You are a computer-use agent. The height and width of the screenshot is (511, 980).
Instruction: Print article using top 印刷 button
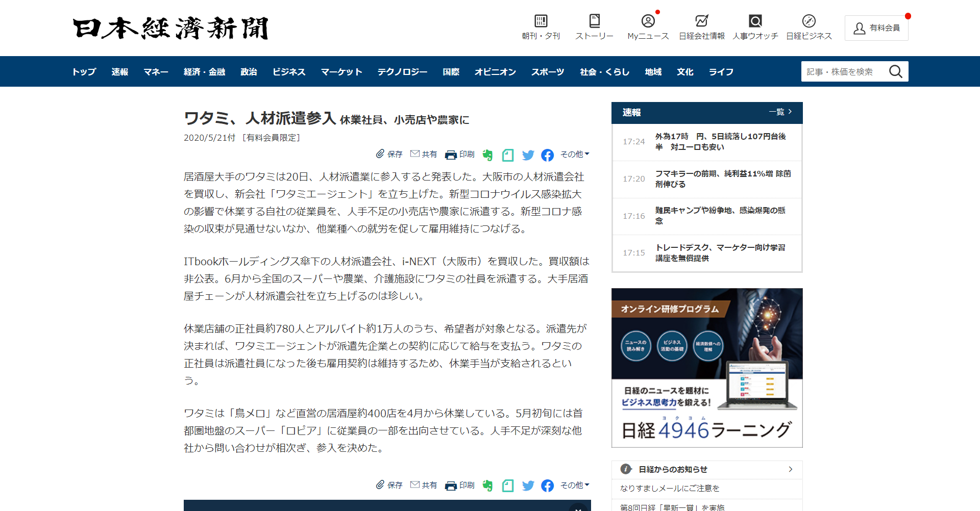click(459, 155)
